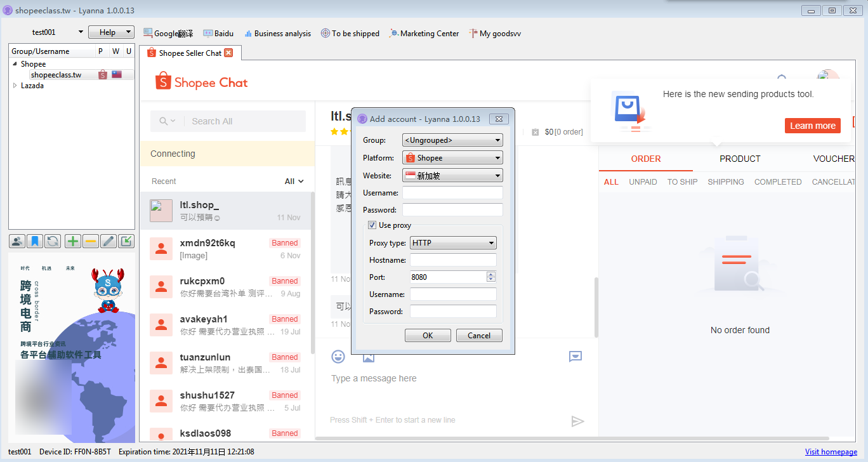Increase the Port value with up arrow

coord(490,274)
